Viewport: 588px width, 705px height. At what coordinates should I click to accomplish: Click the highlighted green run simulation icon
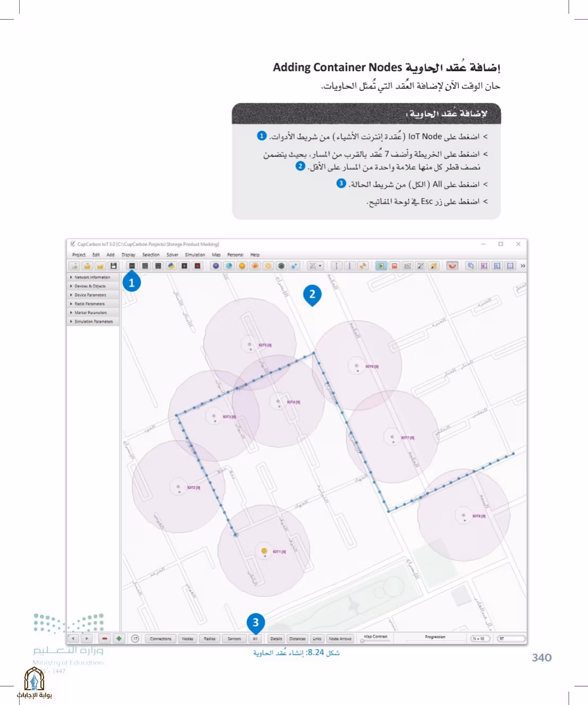(x=381, y=266)
